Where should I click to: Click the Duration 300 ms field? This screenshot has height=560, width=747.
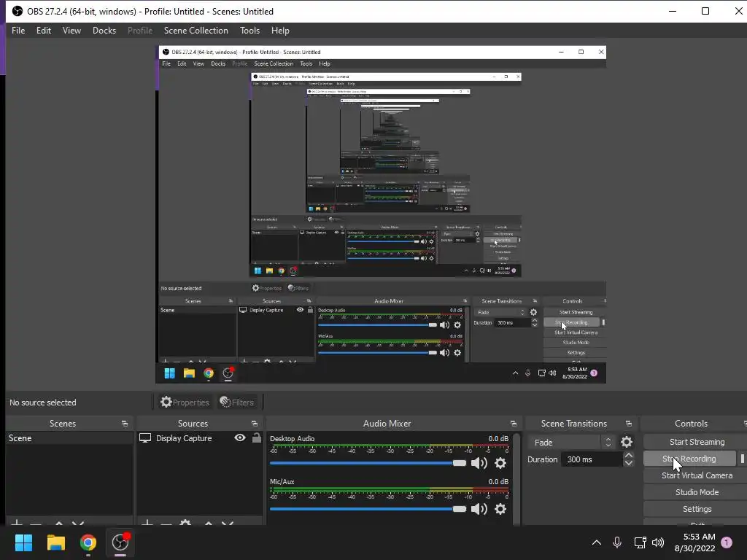pyautogui.click(x=592, y=459)
